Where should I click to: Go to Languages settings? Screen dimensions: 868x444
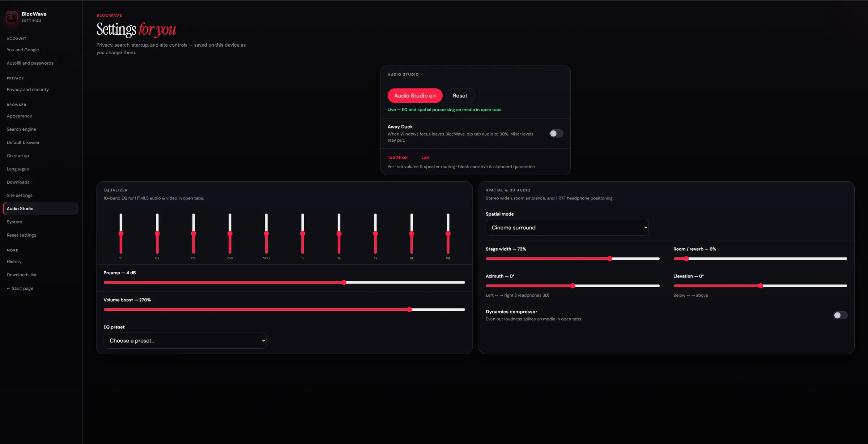[x=41, y=169]
